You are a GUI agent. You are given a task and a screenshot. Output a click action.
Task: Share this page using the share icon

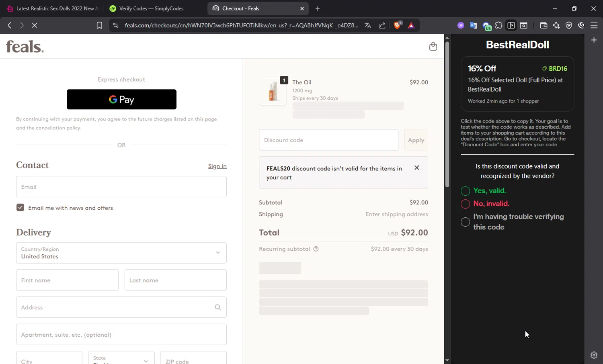point(382,25)
